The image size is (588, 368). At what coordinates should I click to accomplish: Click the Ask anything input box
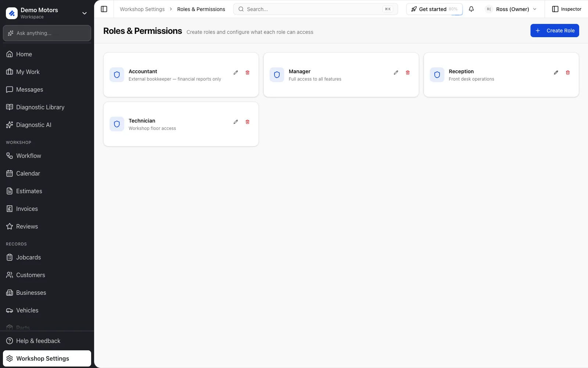click(47, 33)
